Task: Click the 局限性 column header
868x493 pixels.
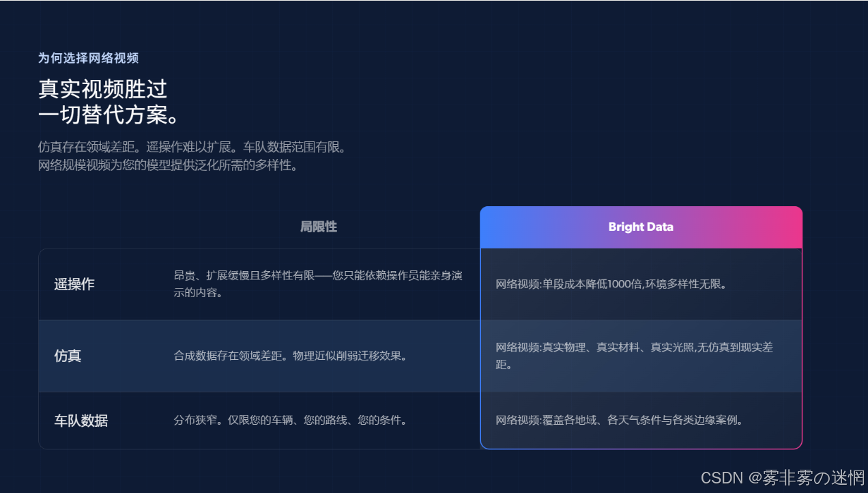Action: point(319,227)
